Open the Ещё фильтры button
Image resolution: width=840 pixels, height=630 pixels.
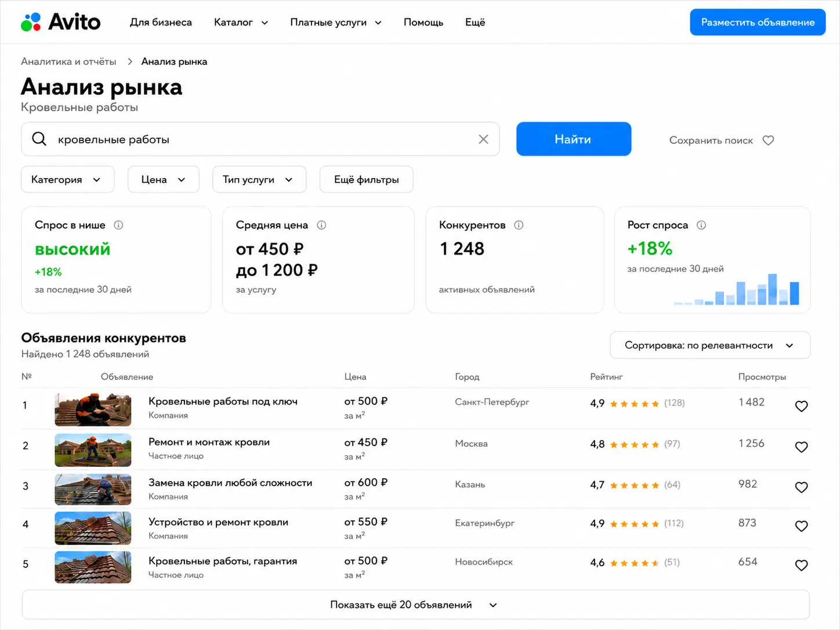367,180
